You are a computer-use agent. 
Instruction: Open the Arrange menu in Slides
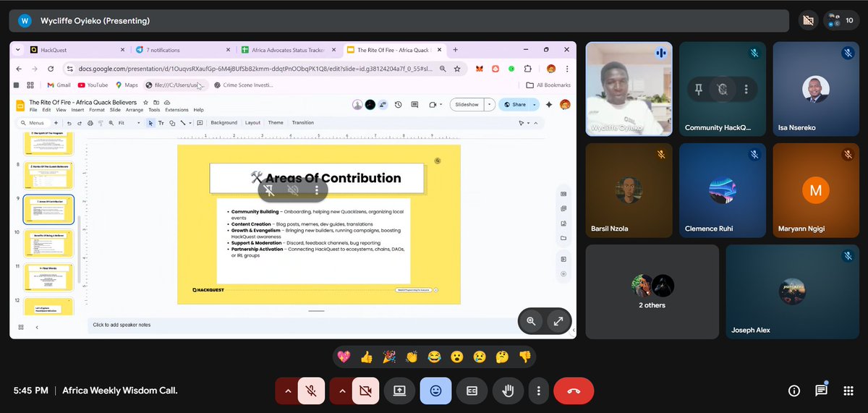[x=135, y=110]
